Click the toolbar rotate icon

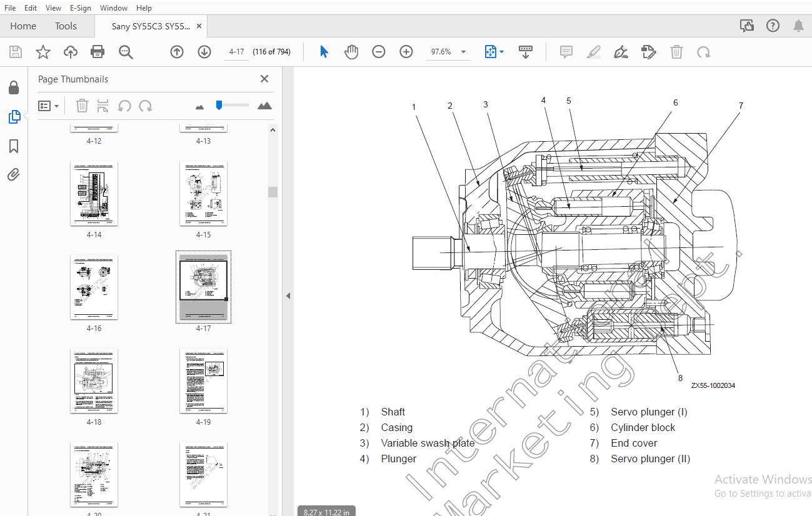coord(704,52)
